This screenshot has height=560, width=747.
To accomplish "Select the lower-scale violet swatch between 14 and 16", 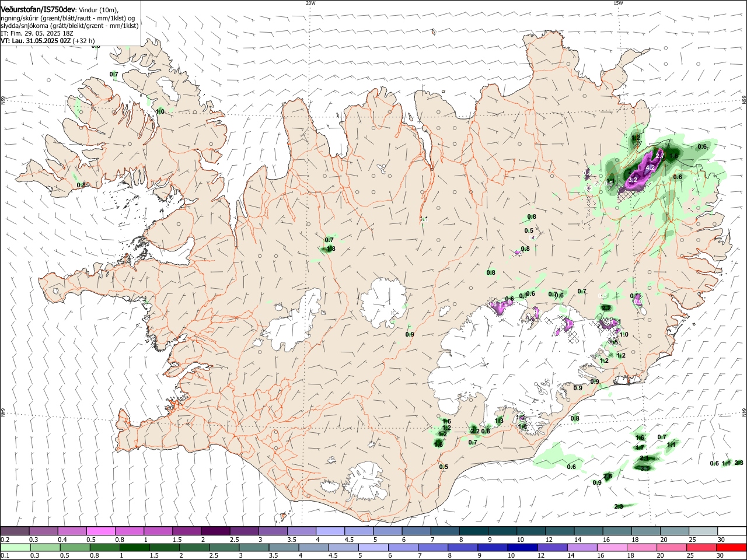I will (582, 548).
